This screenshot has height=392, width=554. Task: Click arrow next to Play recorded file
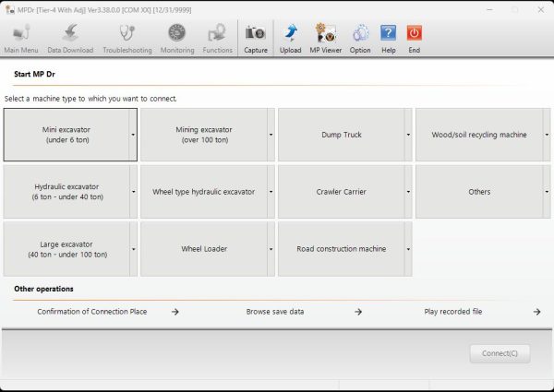click(537, 312)
